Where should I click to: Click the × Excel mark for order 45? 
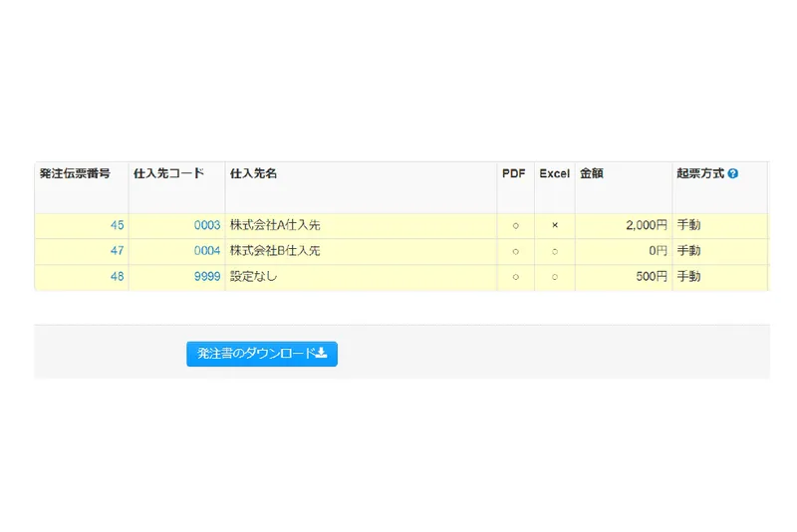(555, 225)
